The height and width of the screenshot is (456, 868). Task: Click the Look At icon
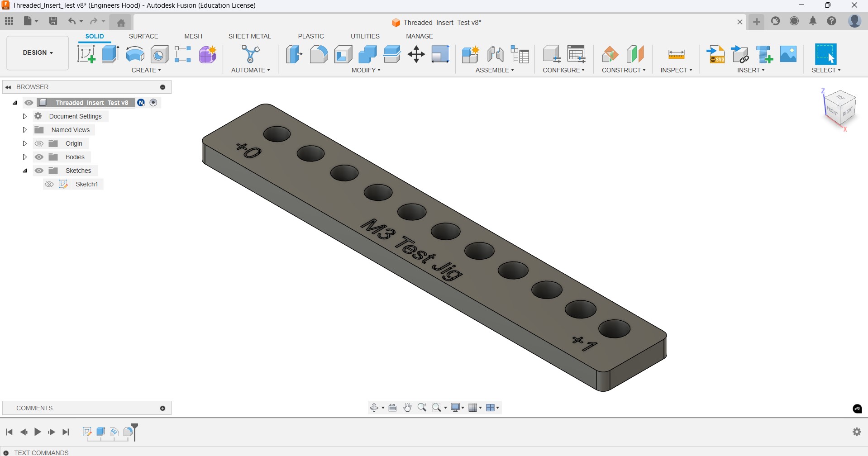click(392, 408)
